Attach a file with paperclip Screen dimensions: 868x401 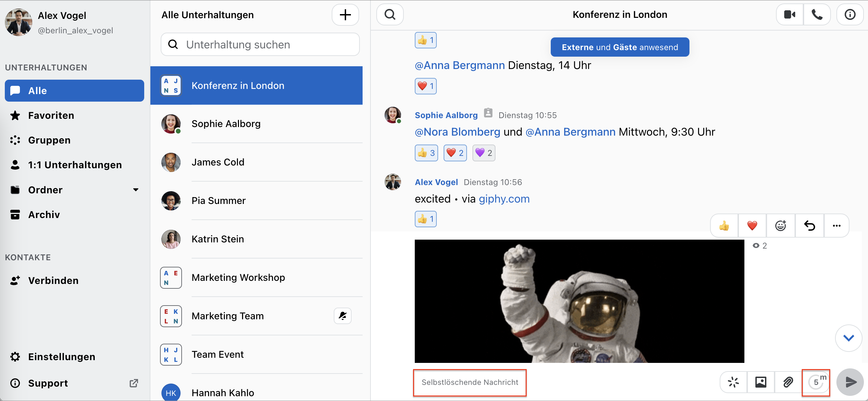[788, 382]
